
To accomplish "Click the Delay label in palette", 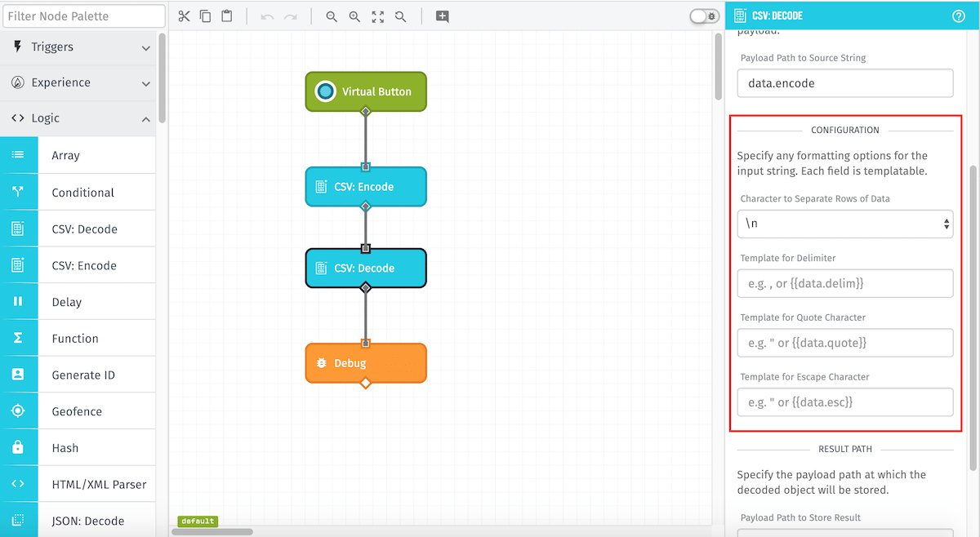I will (66, 302).
